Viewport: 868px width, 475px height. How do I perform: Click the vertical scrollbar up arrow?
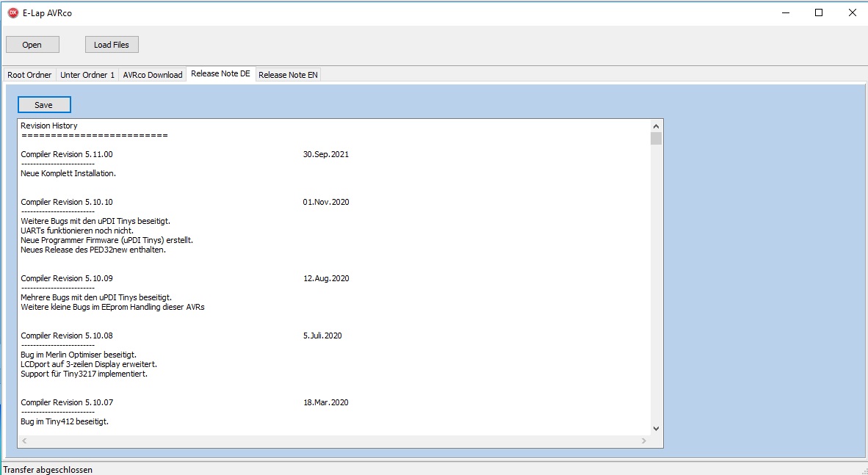coord(656,126)
